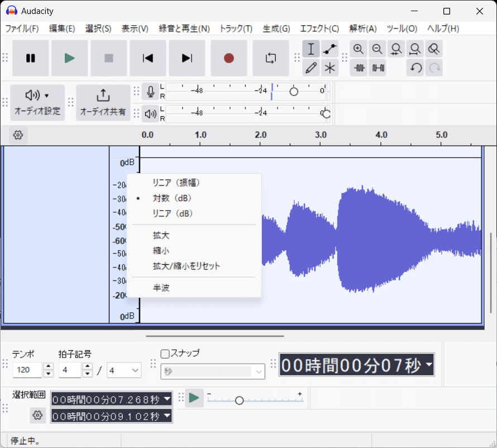Choose リニア（振幅）scale option
Screen dimensions: 497x448
coord(194,183)
